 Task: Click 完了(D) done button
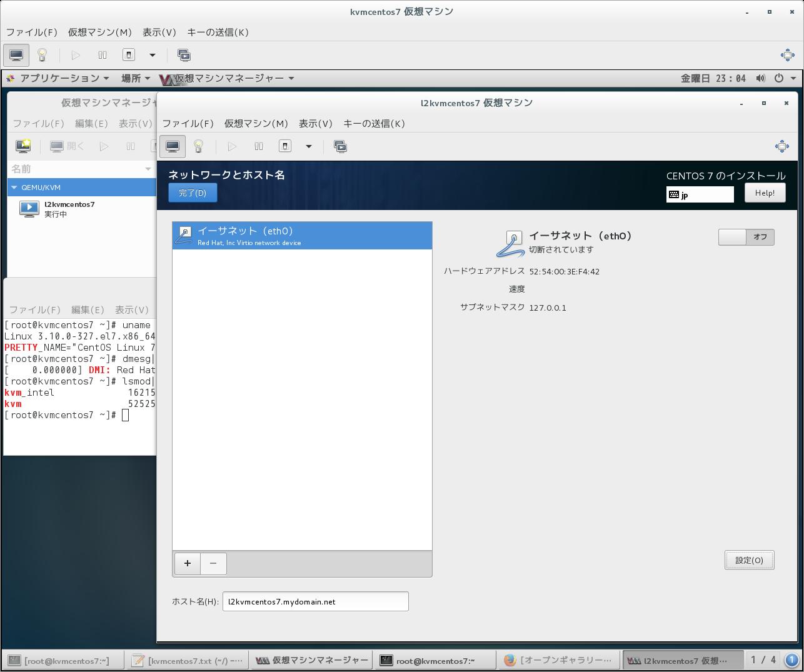(x=193, y=193)
